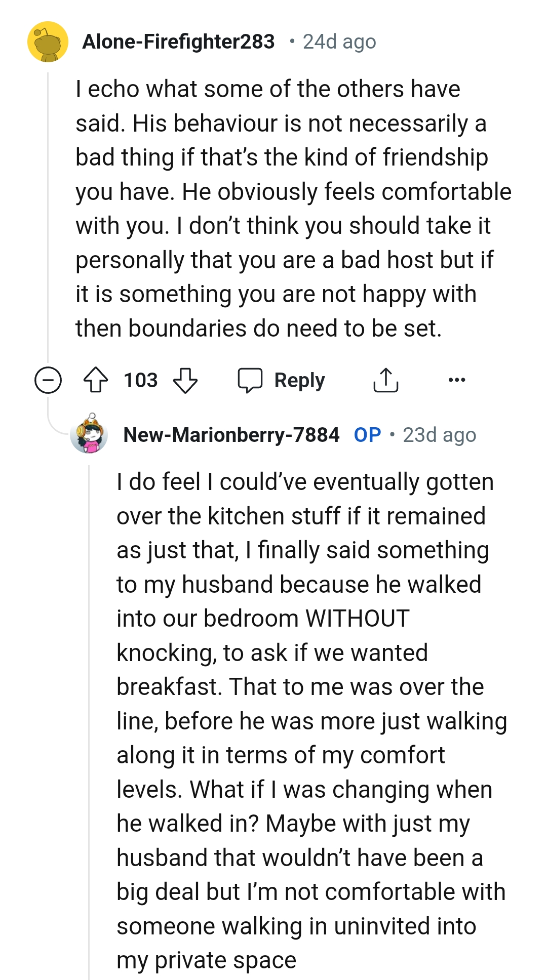
Task: Click the share arrow icon on the comment
Action: 386,380
